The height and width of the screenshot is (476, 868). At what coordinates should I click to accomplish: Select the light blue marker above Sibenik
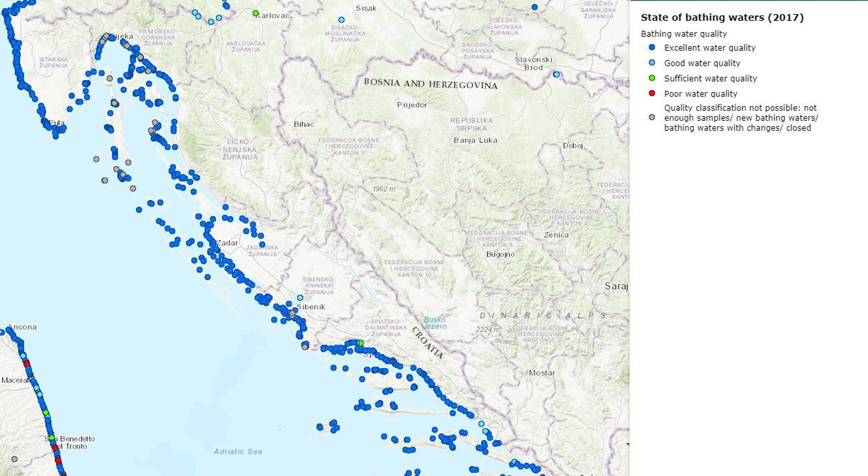tap(300, 298)
